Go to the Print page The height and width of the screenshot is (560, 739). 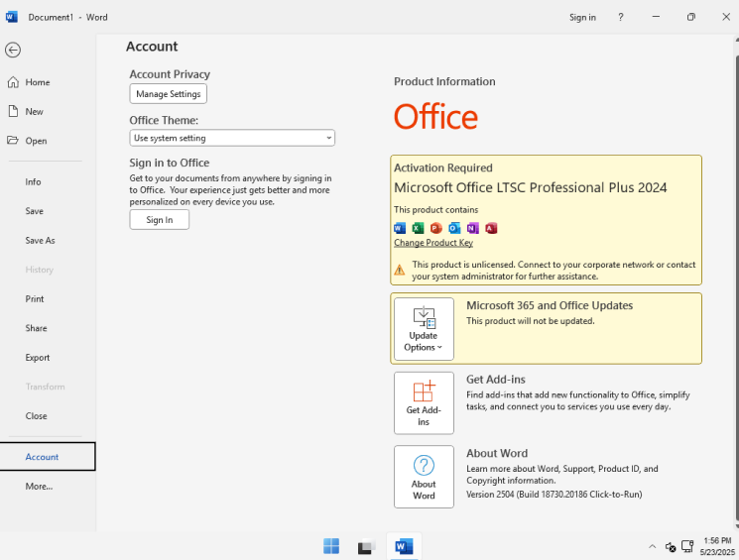[35, 299]
